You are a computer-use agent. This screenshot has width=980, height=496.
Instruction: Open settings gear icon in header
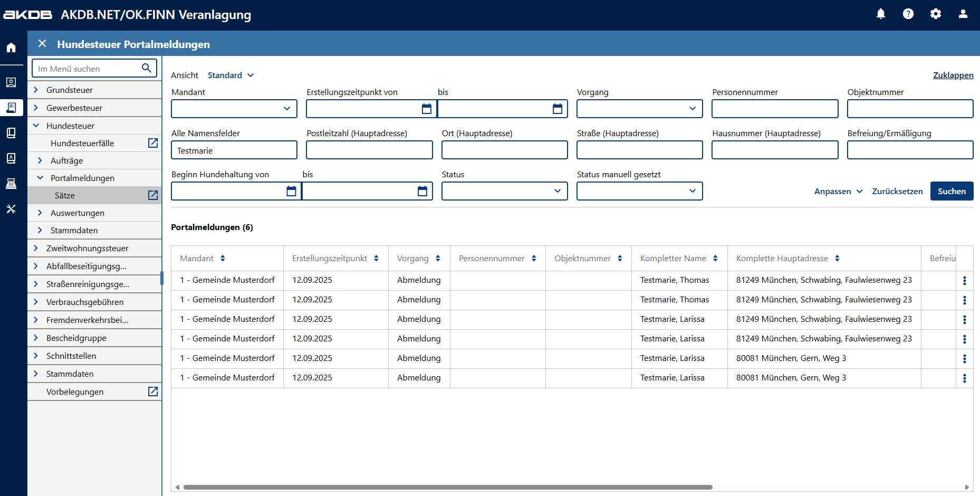pos(936,14)
